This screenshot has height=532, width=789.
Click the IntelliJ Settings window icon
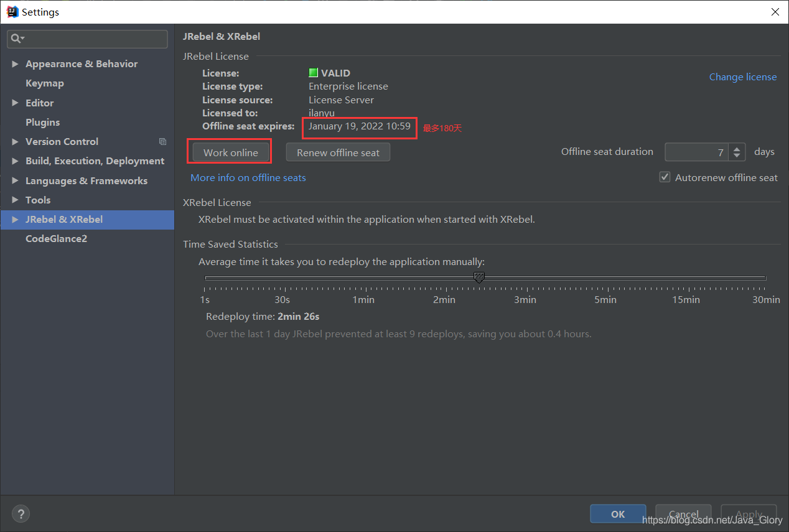click(x=12, y=12)
